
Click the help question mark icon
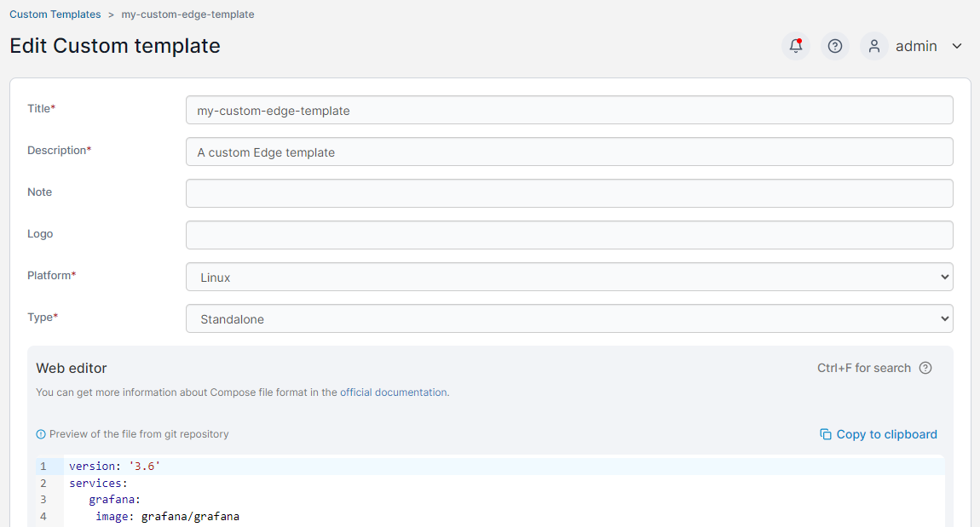tap(835, 46)
